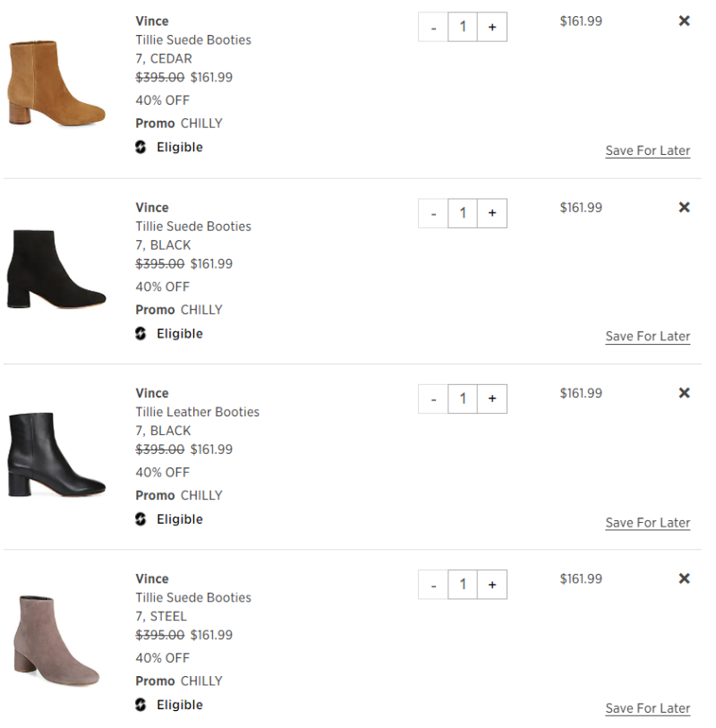
Task: Open the Black leather bootie thumbnail
Action: (x=56, y=456)
